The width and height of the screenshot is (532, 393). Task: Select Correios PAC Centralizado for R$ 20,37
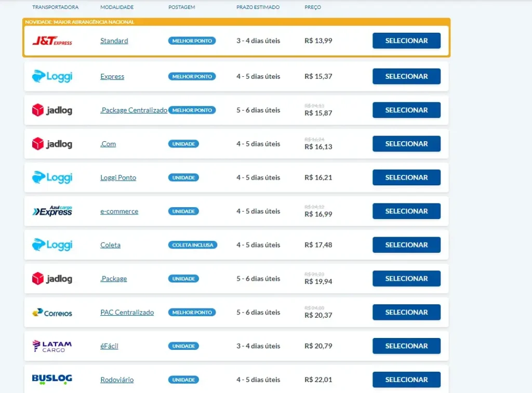point(406,313)
